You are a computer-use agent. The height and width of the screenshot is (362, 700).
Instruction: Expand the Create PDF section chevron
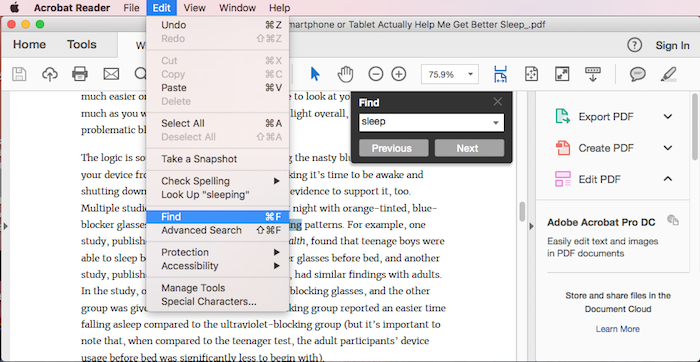coord(667,148)
